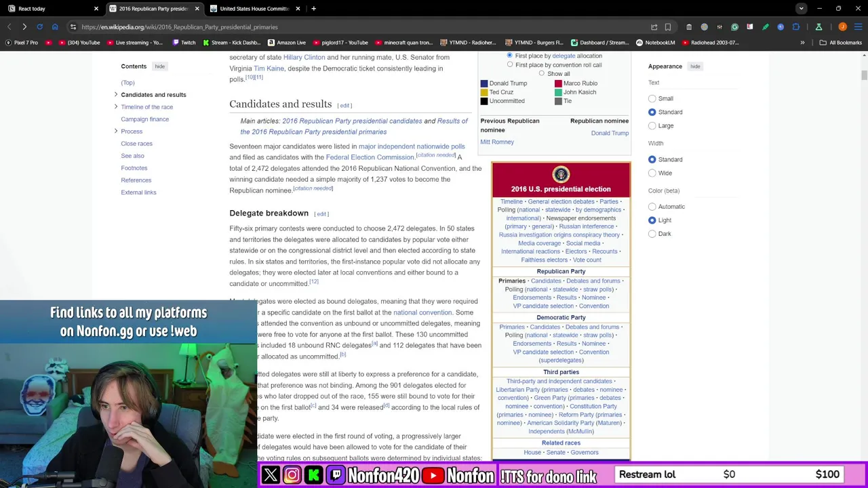The width and height of the screenshot is (868, 488).
Task: Open a new tab with plus icon
Action: (x=313, y=9)
